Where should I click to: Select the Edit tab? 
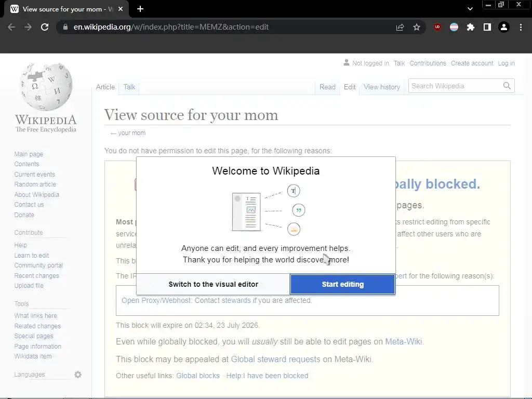(350, 87)
